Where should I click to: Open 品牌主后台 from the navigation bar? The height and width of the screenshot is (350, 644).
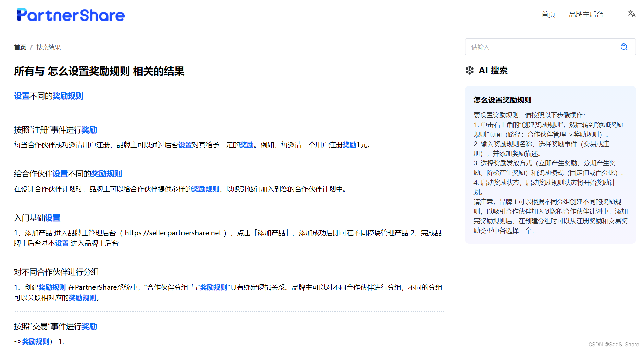tap(586, 14)
